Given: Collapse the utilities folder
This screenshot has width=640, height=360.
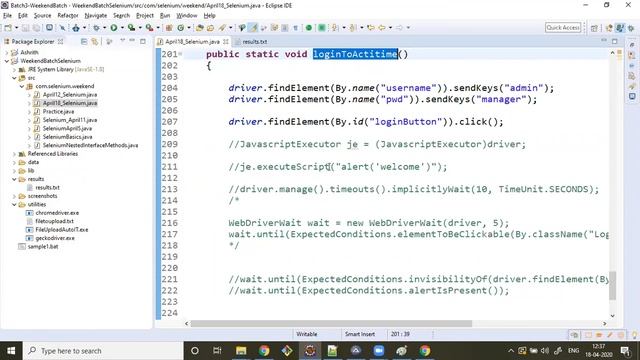Looking at the screenshot, I should pyautogui.click(x=14, y=204).
